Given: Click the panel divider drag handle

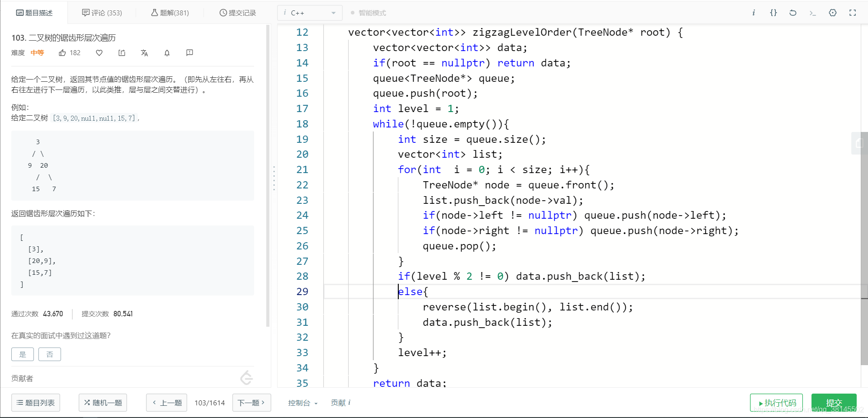Looking at the screenshot, I should click(x=274, y=178).
